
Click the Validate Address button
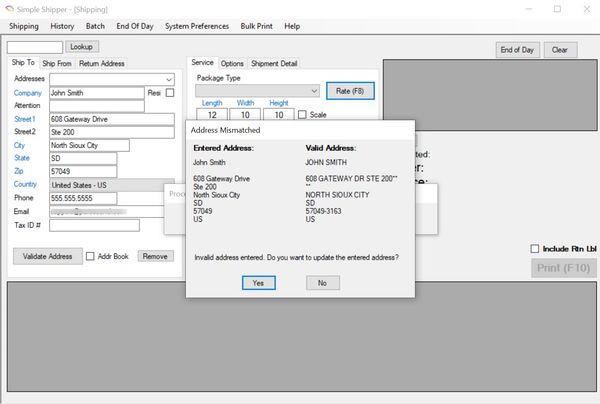point(47,256)
